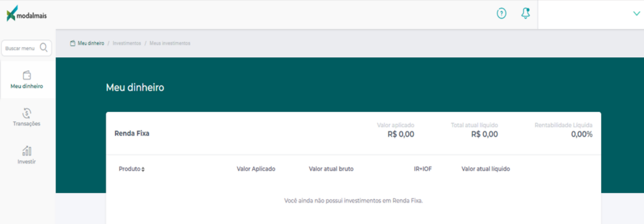Open the Transações icon in sidebar
The image size is (644, 224).
pos(27,113)
